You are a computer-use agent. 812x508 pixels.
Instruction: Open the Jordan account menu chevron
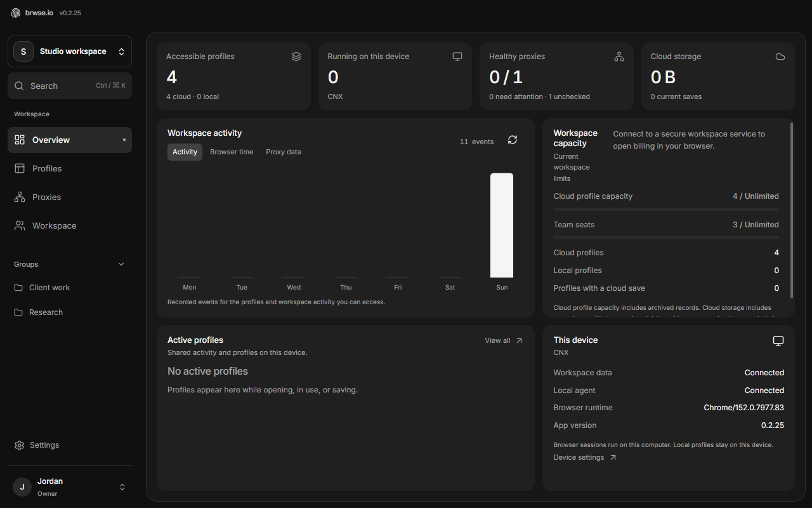point(122,487)
